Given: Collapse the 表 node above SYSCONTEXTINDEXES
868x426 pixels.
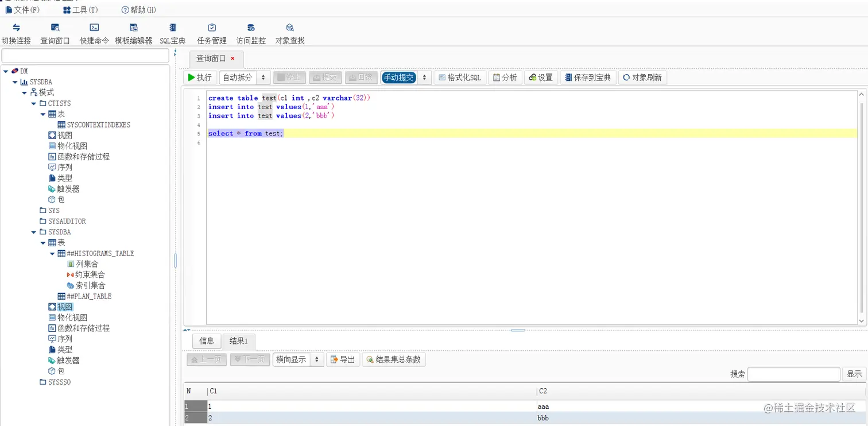Looking at the screenshot, I should tap(43, 114).
